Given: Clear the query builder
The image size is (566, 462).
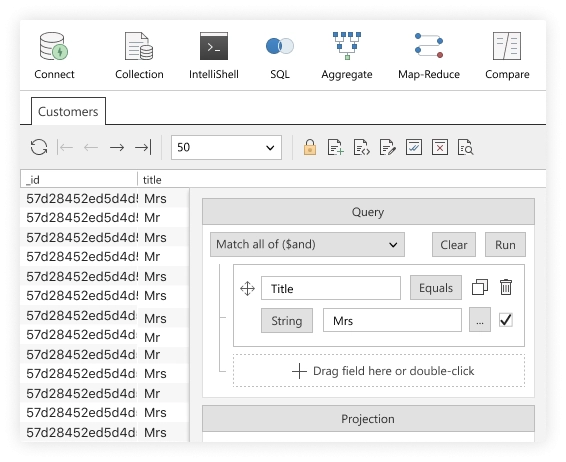Looking at the screenshot, I should point(454,245).
